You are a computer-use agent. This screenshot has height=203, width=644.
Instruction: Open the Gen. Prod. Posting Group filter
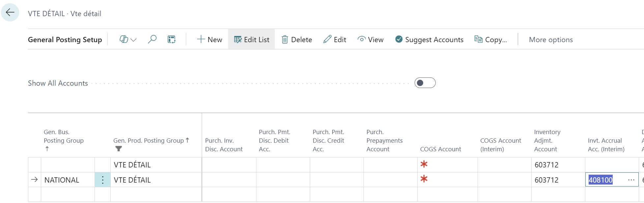119,149
